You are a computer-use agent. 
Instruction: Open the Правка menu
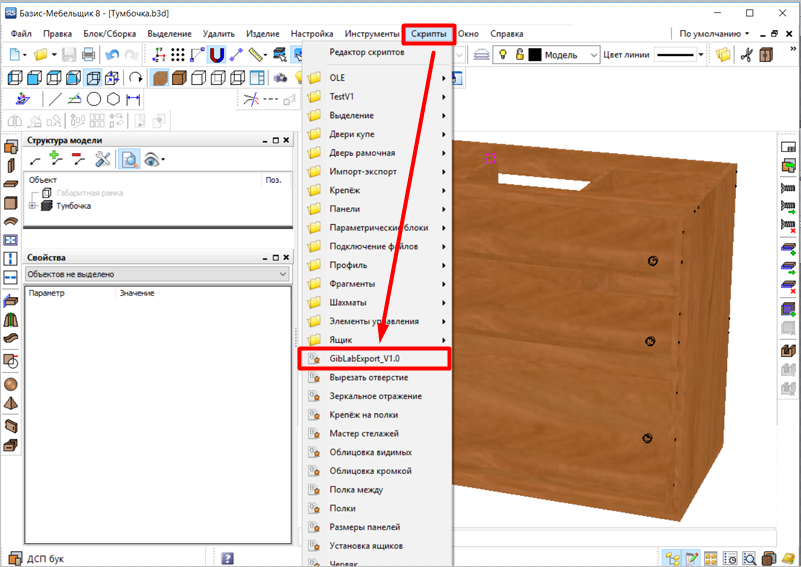coord(57,34)
